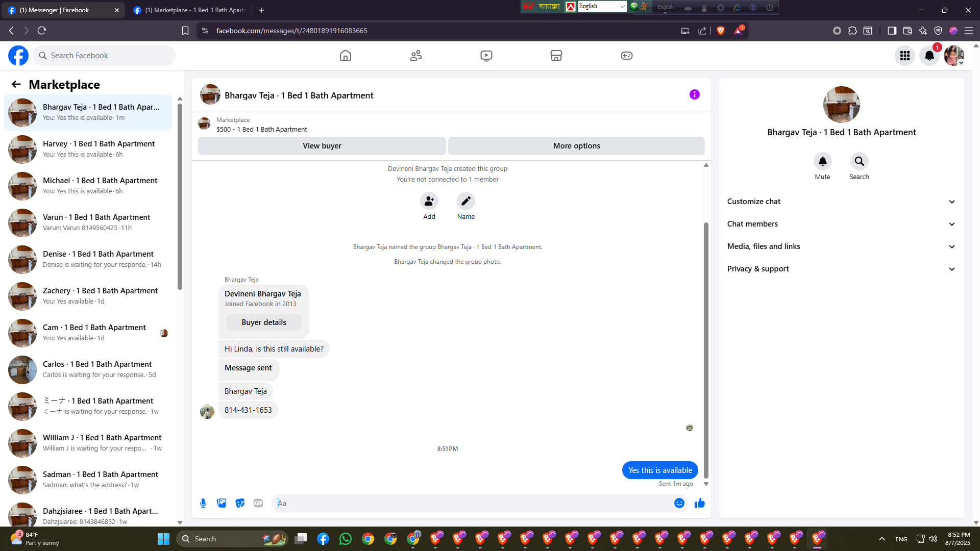Open the Marketplace storefront icon
The image size is (980, 551).
coord(556,56)
